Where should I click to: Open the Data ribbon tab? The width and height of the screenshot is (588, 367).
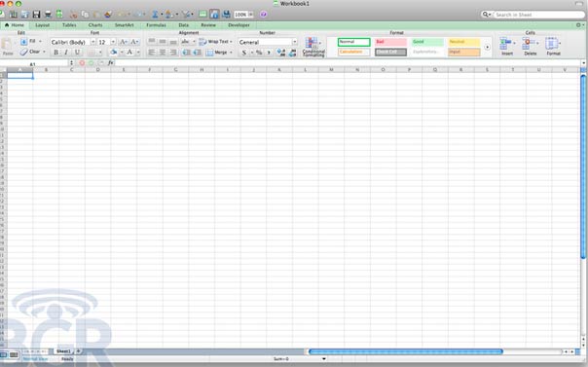point(184,25)
